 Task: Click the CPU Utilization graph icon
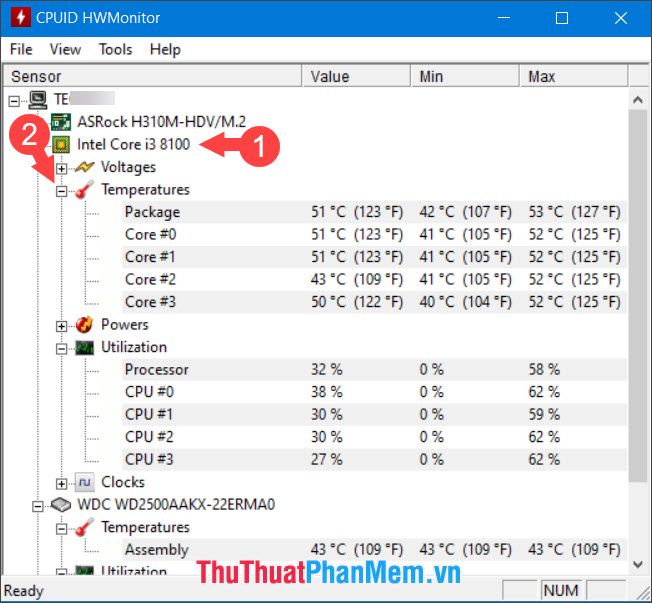pos(84,348)
